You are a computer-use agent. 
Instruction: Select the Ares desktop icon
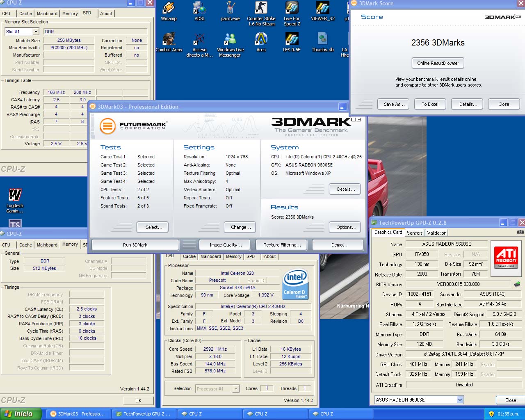point(261,42)
